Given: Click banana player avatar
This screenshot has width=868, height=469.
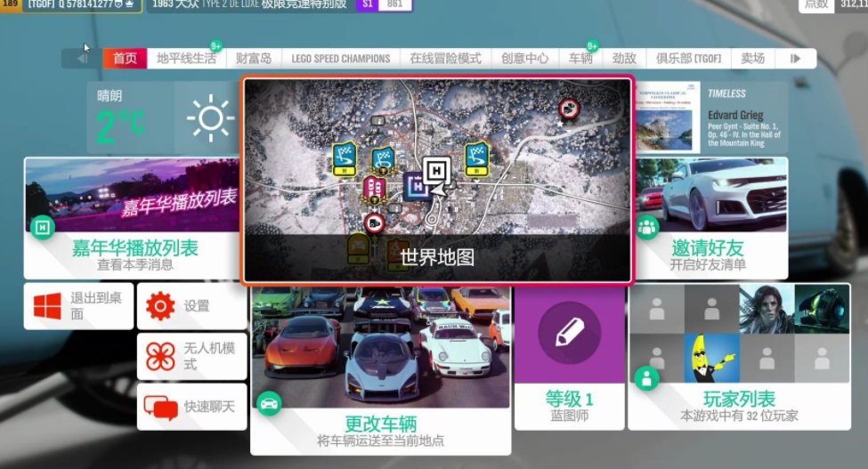Looking at the screenshot, I should (x=712, y=358).
